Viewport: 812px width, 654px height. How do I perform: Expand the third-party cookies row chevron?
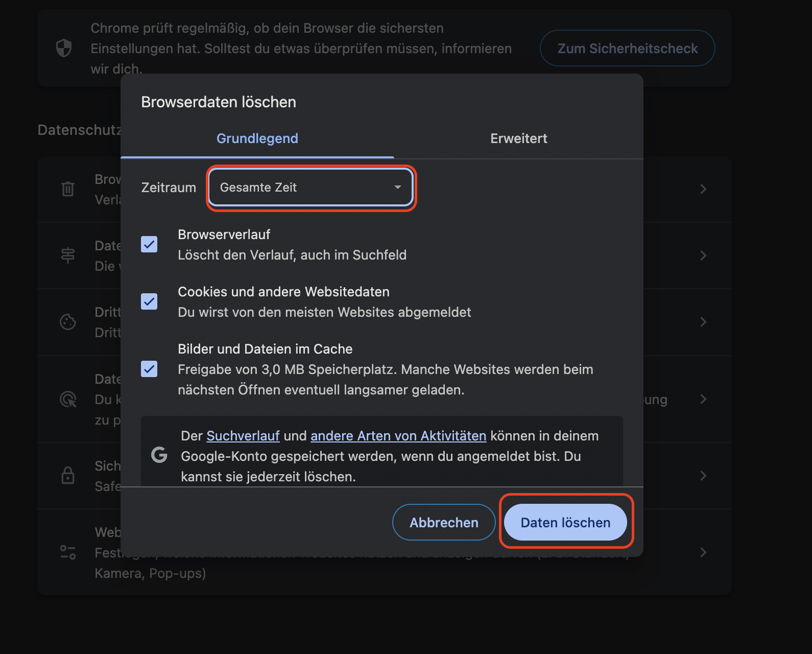coord(703,322)
